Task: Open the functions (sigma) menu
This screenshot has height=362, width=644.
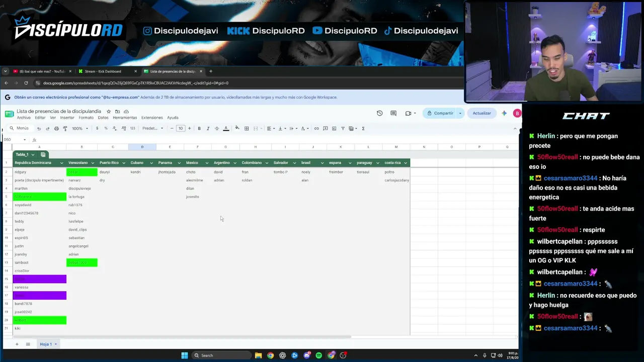Action: (x=363, y=128)
